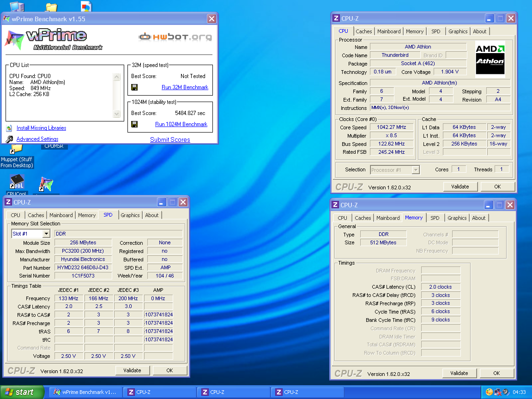
Task: Click Validate button in CPU window
Action: point(460,187)
